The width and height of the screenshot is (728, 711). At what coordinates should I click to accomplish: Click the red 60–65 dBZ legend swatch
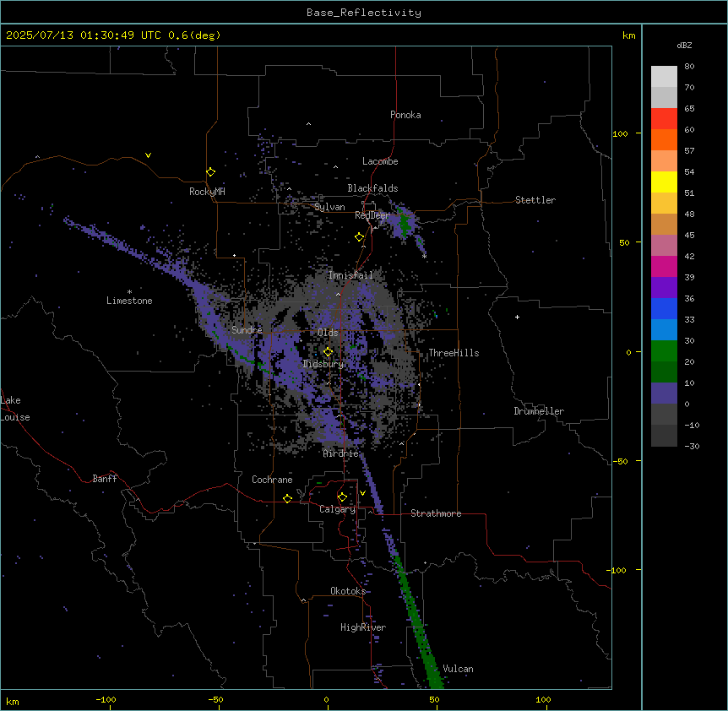tap(664, 119)
